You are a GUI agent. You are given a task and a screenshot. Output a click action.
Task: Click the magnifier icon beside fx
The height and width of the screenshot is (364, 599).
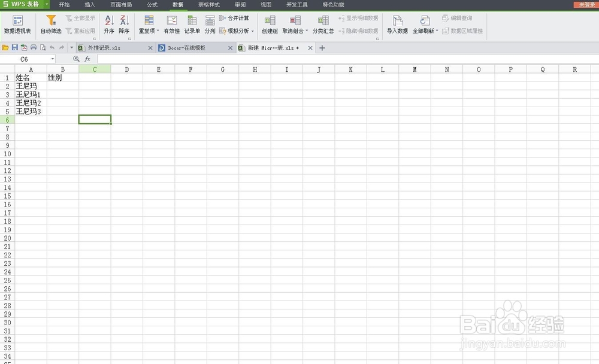coord(76,59)
